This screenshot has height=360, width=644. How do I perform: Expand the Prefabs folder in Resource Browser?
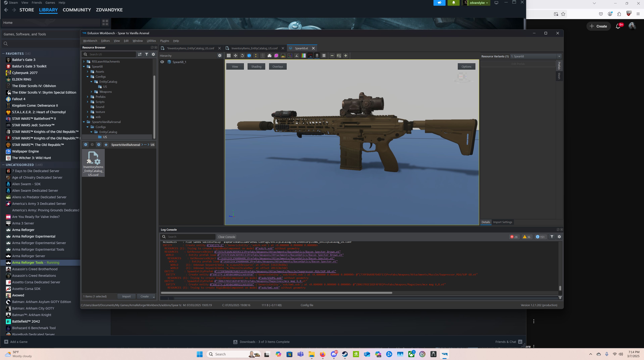(x=87, y=97)
